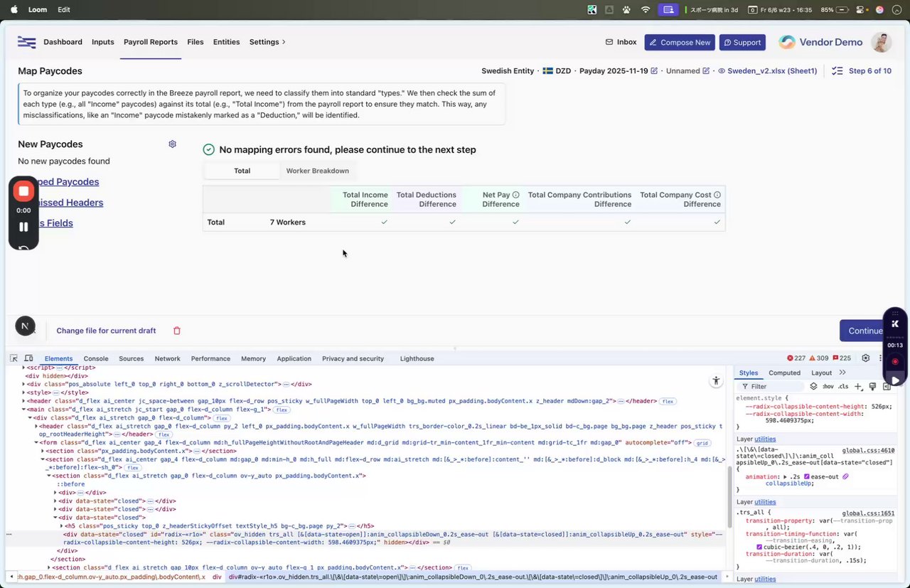Select the Total view tab
Screen dimensions: 910x588
coord(242,171)
